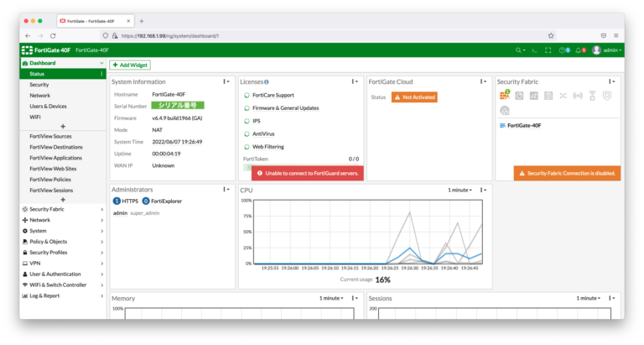Open FortiView Policies page
644x345 pixels.
(63, 180)
